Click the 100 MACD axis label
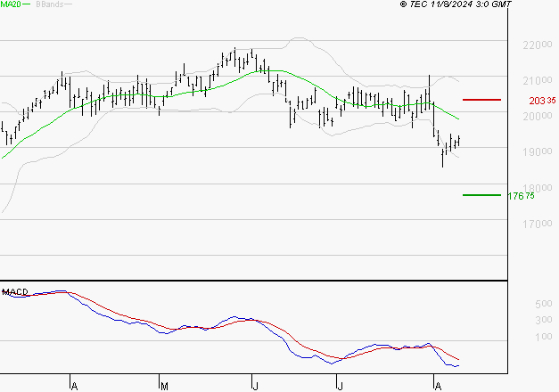559x392 pixels. tap(544, 337)
